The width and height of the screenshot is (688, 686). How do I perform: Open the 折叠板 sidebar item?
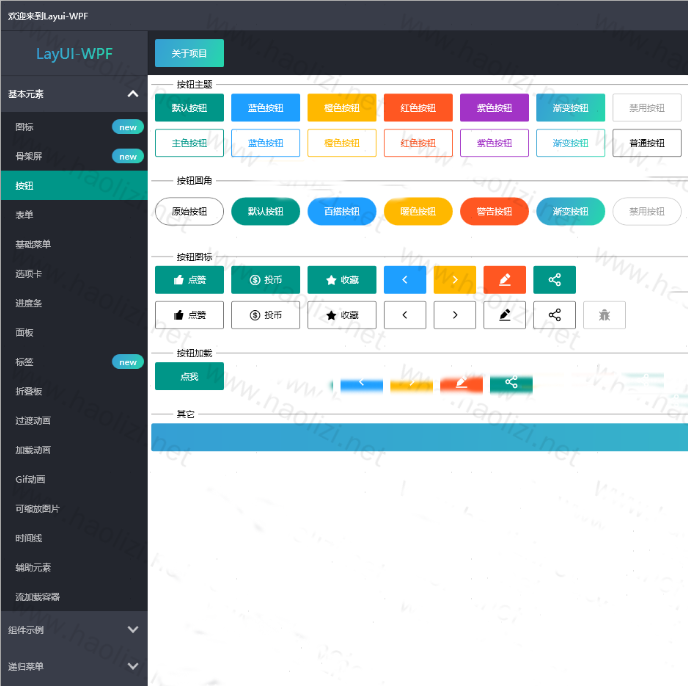tap(74, 391)
